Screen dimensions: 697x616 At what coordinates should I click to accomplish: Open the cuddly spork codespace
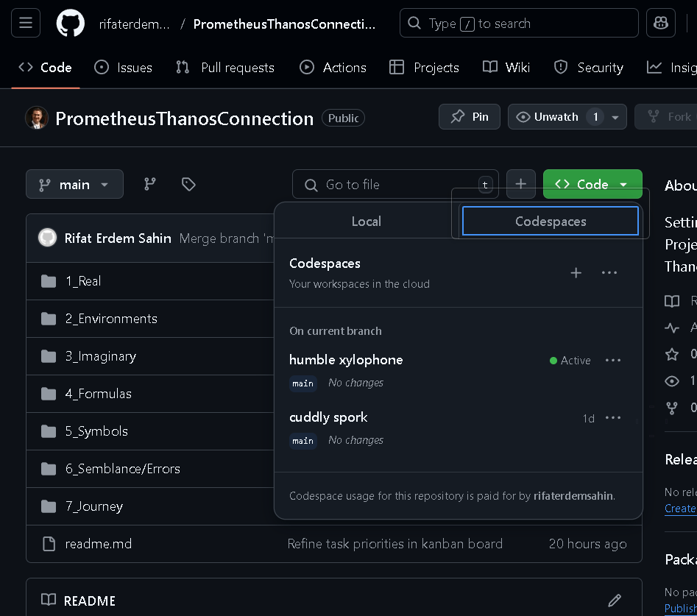[x=328, y=417]
